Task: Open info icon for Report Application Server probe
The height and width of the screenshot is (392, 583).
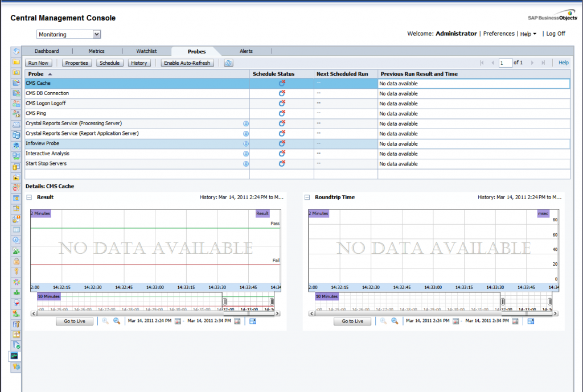Action: coord(246,134)
